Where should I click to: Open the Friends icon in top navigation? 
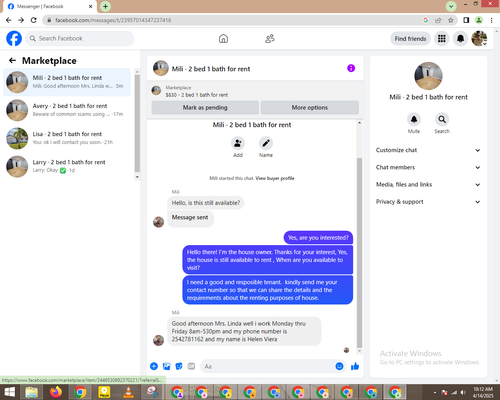click(270, 39)
